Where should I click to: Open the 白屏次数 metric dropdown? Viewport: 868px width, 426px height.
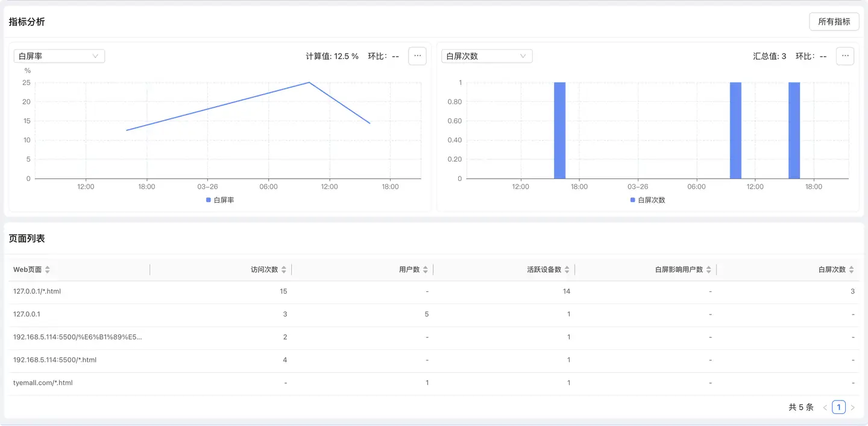pos(486,56)
